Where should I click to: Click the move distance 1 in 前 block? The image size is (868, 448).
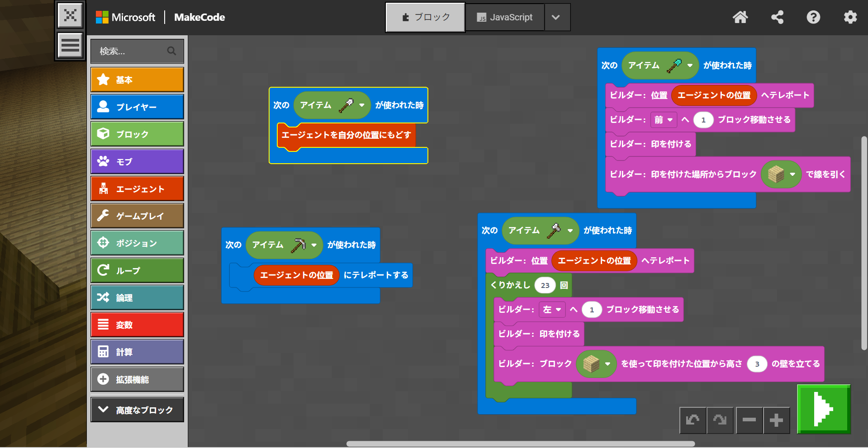tap(703, 120)
